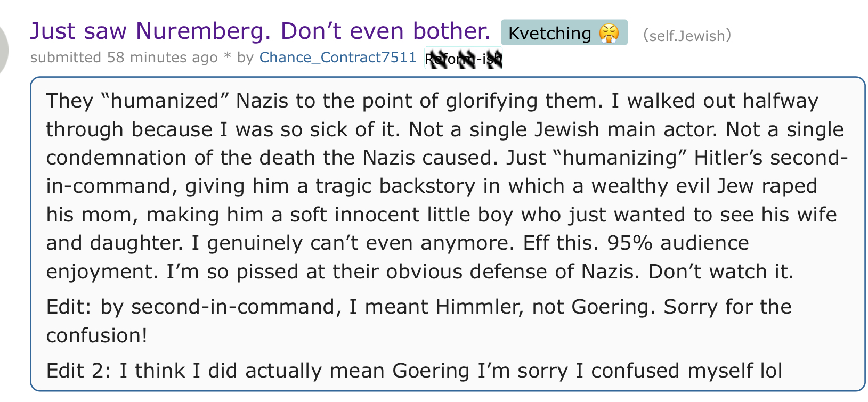
Task: Open the post titled Just saw Nuremberg
Action: pyautogui.click(x=260, y=31)
